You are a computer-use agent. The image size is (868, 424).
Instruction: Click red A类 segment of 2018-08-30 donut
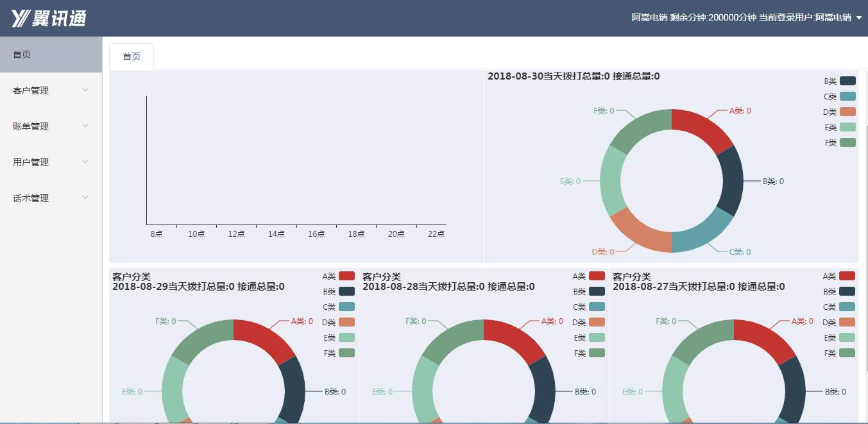click(704, 128)
